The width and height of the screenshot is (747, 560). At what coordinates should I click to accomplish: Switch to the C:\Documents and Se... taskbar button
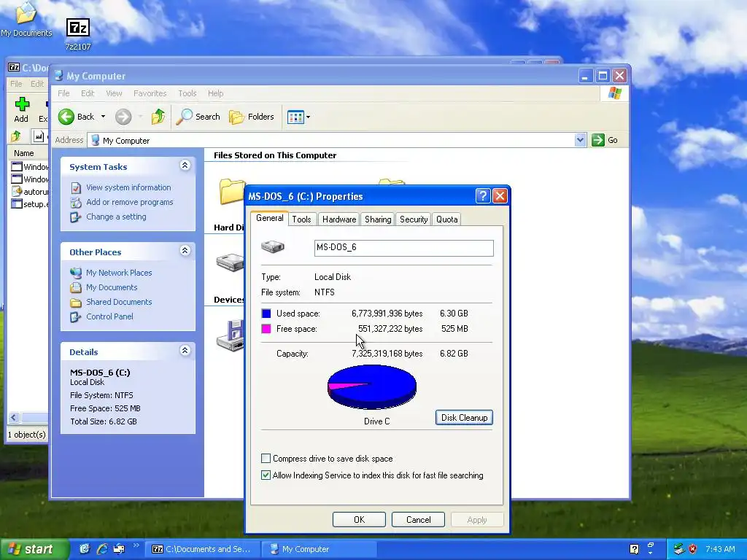(203, 549)
